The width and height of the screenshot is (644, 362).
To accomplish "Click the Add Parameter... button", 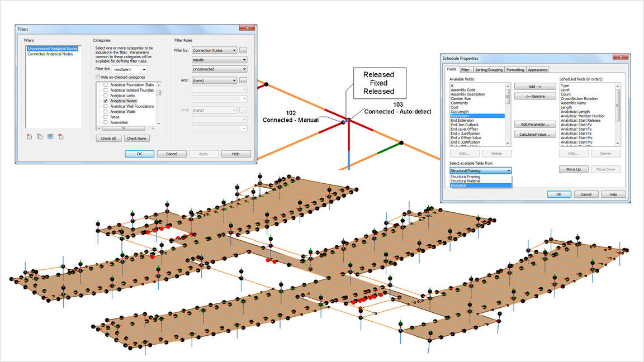I will pos(535,125).
